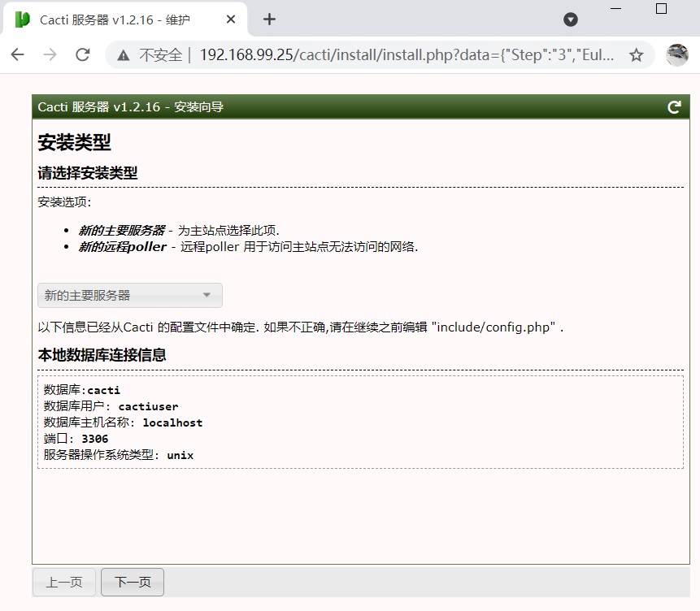The image size is (700, 611).
Task: Open a new browser tab
Action: click(x=270, y=19)
